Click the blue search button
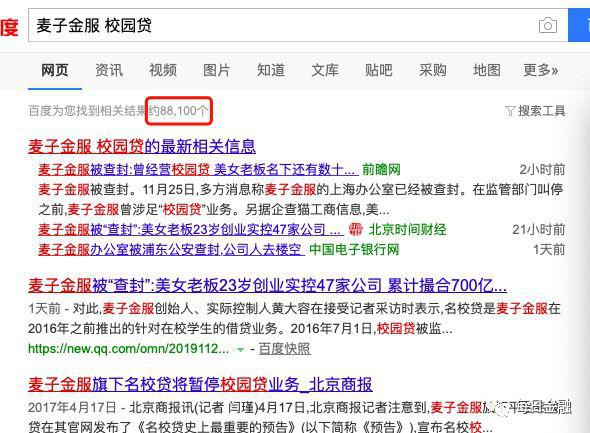The image size is (590, 433). click(579, 25)
